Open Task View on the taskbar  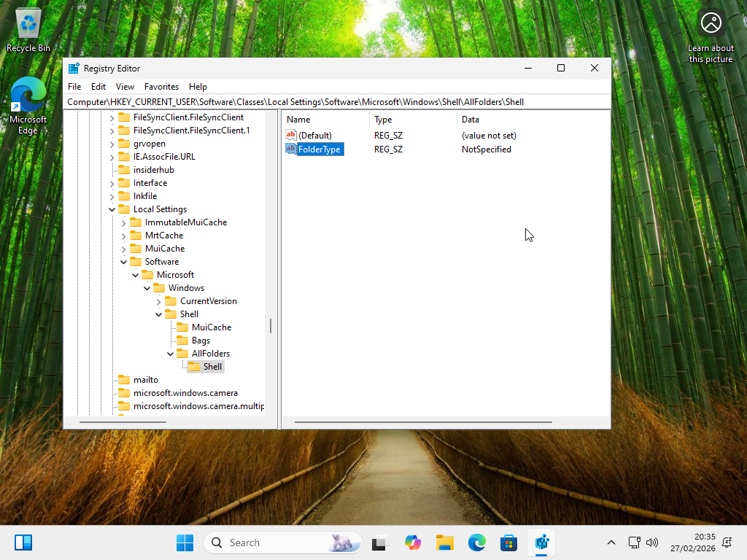point(379,542)
